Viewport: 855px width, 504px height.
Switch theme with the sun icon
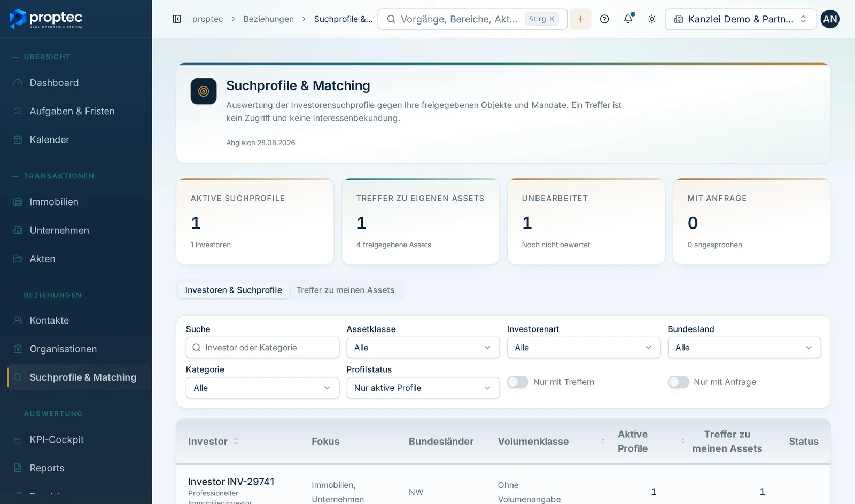point(652,19)
